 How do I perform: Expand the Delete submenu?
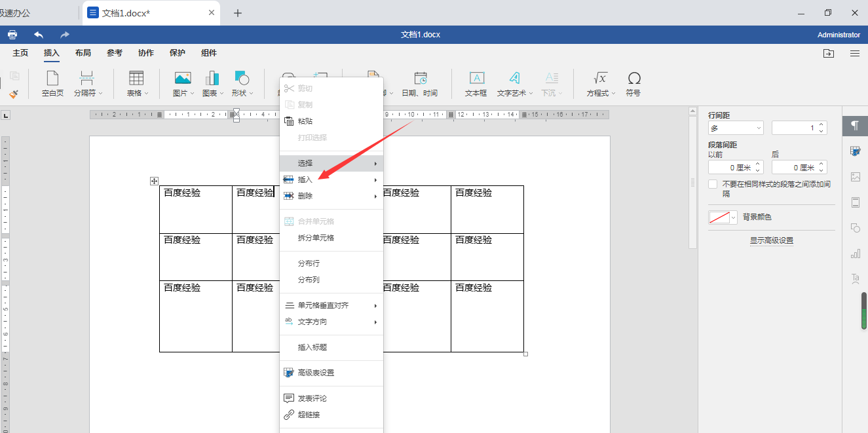(331, 196)
